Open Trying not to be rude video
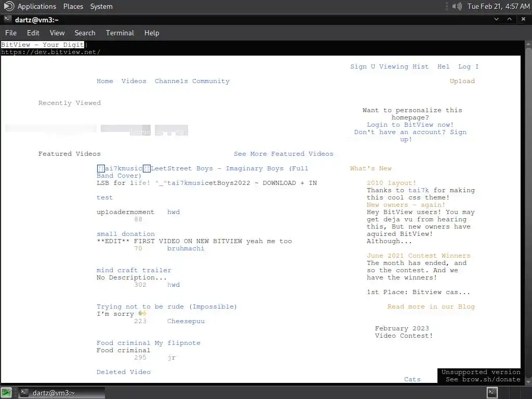 click(x=167, y=307)
